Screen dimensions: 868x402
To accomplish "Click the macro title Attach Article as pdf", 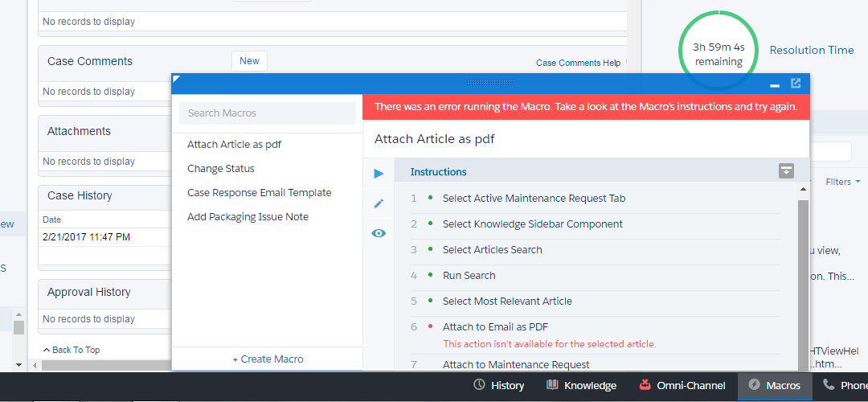I will pyautogui.click(x=435, y=139).
